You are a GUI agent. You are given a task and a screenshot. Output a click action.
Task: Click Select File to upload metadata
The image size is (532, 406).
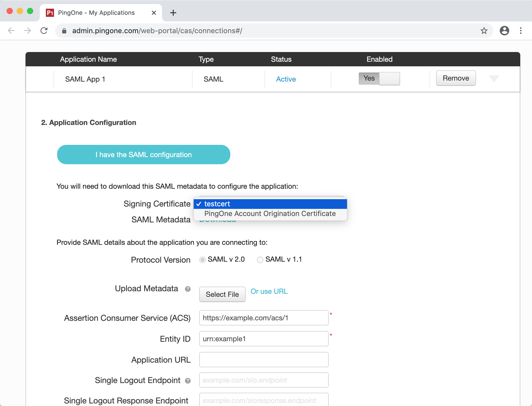click(x=222, y=294)
